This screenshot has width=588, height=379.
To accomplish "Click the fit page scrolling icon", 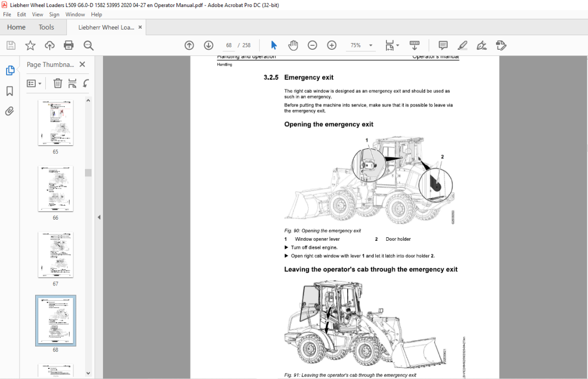I will 389,45.
